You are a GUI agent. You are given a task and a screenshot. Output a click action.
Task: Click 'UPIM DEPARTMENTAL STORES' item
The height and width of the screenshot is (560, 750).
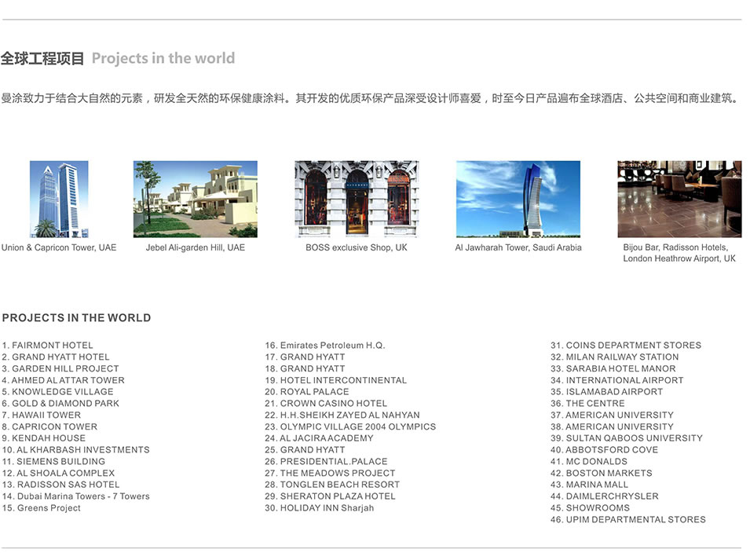point(628,520)
